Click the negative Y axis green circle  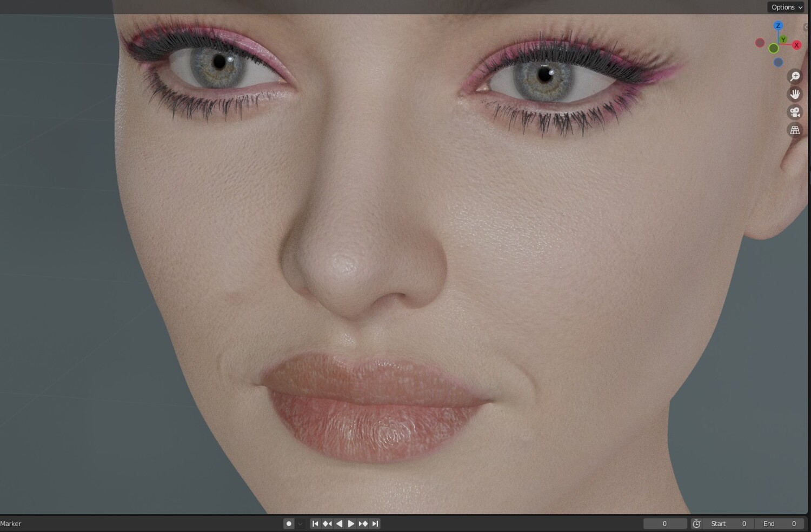point(774,49)
